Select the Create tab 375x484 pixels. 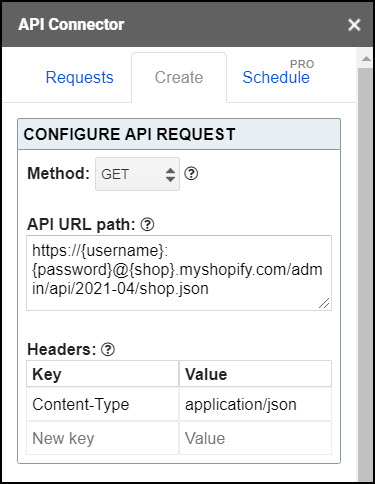point(179,77)
